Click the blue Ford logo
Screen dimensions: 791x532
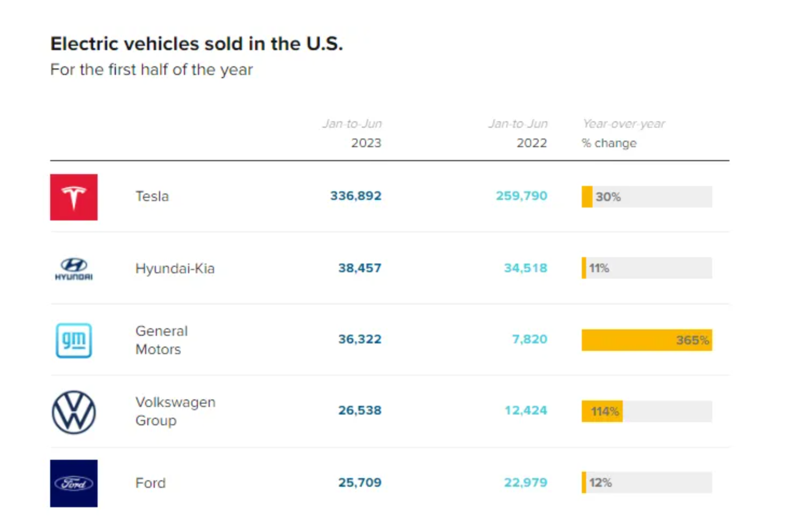tap(74, 483)
